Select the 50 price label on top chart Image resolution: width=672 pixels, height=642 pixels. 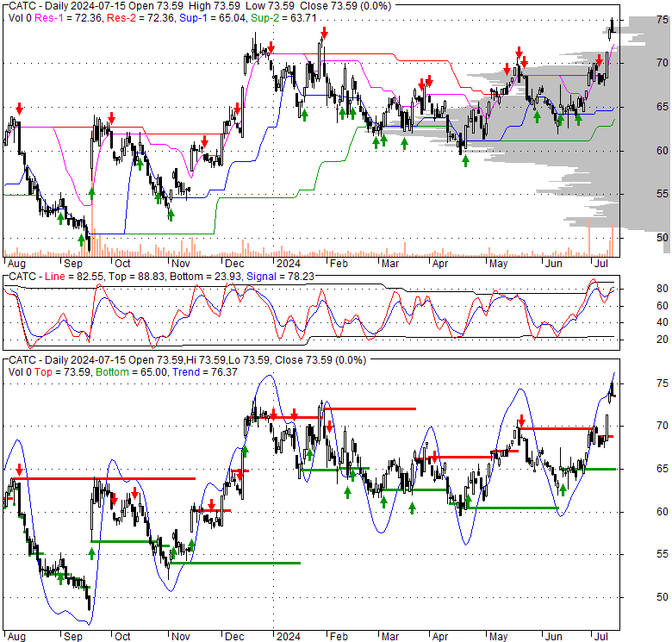[x=663, y=238]
